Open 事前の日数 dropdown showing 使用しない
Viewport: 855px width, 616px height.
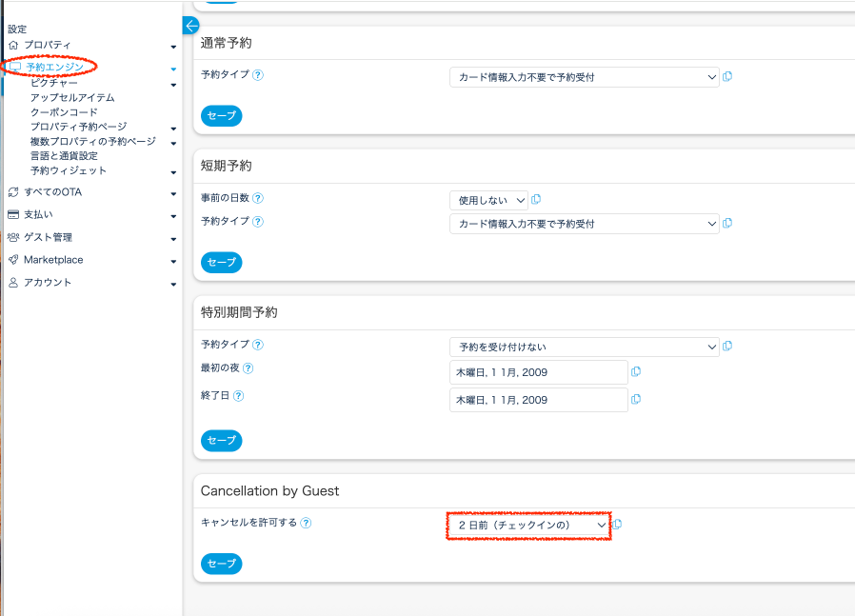(x=488, y=200)
